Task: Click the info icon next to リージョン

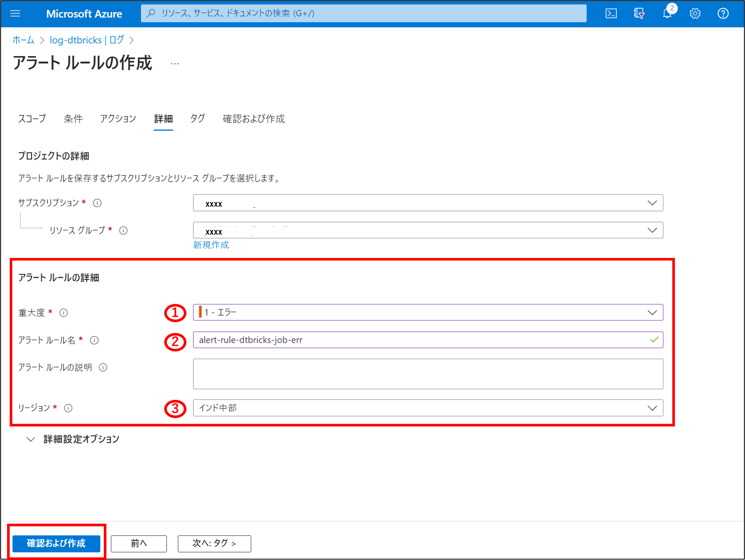Action: point(68,408)
